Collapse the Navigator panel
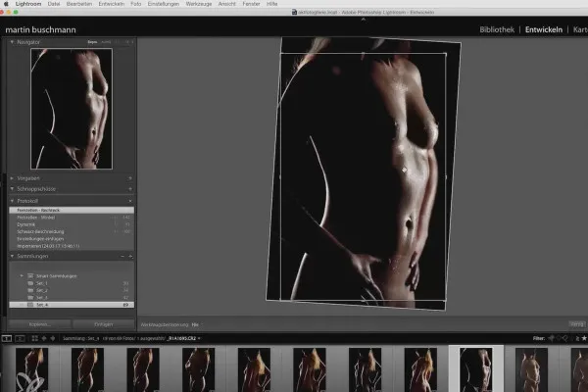Screen dimensions: 588x392 12,42
